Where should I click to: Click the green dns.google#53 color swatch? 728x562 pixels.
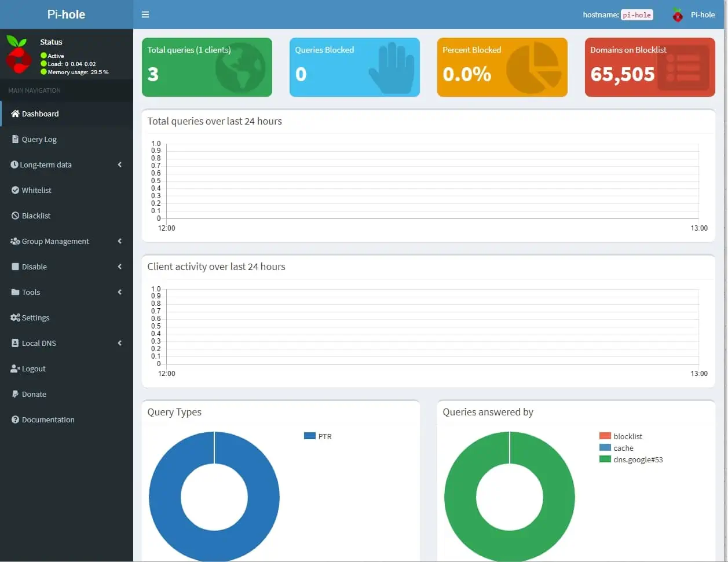605,459
